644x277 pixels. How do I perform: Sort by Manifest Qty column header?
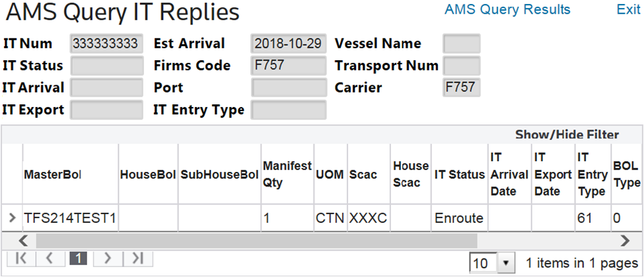pos(287,175)
